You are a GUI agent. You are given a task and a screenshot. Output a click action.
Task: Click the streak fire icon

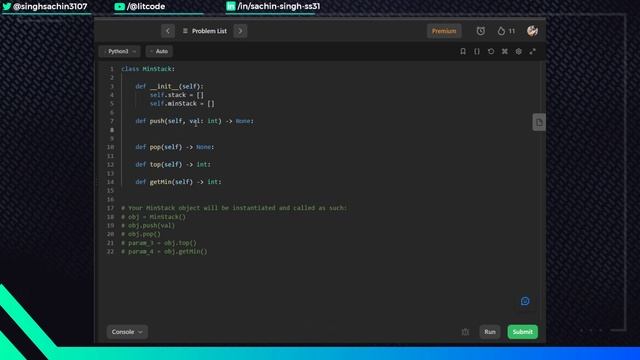501,31
